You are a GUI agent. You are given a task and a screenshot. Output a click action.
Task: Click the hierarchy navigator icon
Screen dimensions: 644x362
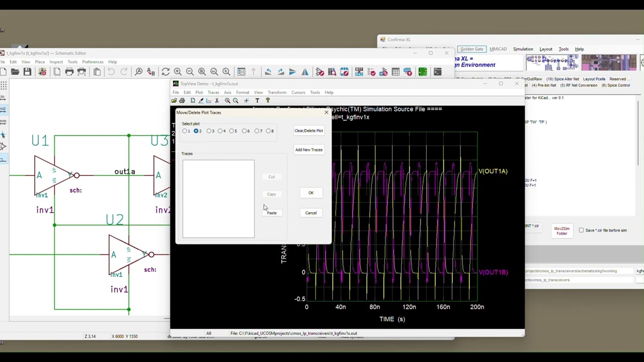(242, 72)
